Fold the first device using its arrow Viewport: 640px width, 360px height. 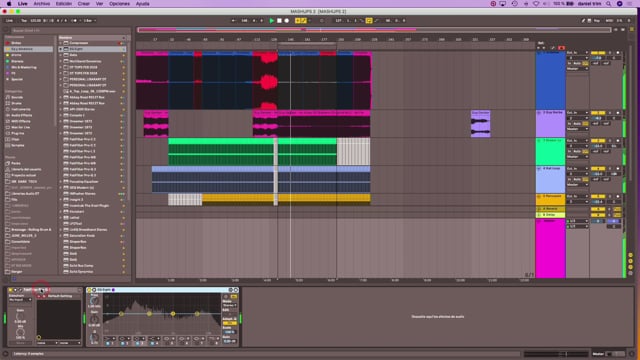point(15,290)
